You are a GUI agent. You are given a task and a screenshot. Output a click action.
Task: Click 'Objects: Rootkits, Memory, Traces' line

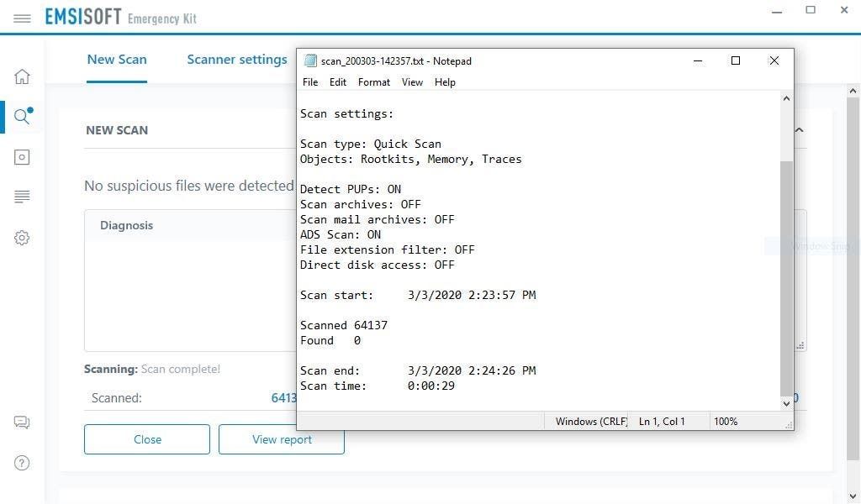coord(410,160)
